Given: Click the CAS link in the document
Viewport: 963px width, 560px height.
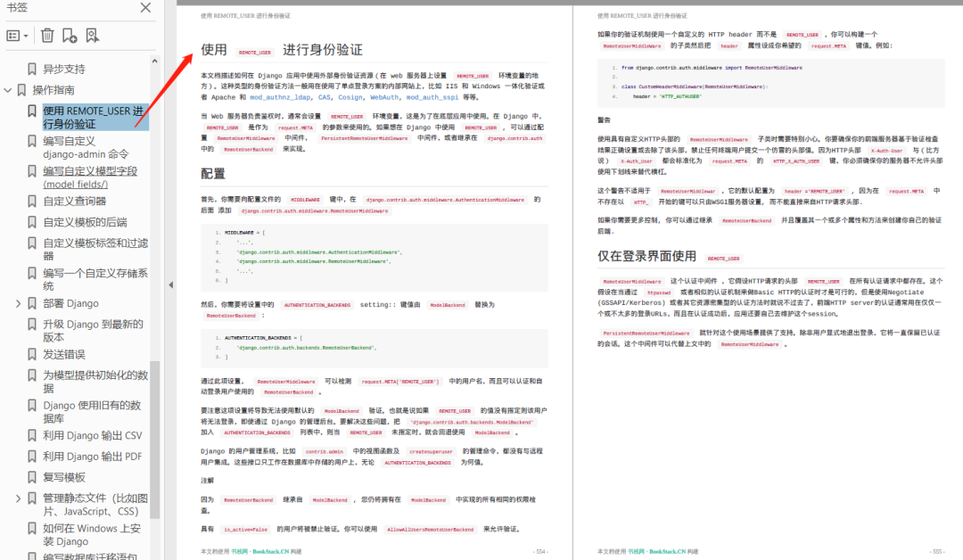Looking at the screenshot, I should 325,97.
